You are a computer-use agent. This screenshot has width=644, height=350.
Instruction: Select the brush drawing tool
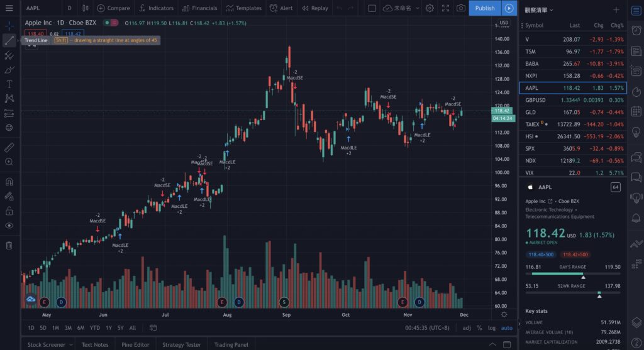point(9,70)
